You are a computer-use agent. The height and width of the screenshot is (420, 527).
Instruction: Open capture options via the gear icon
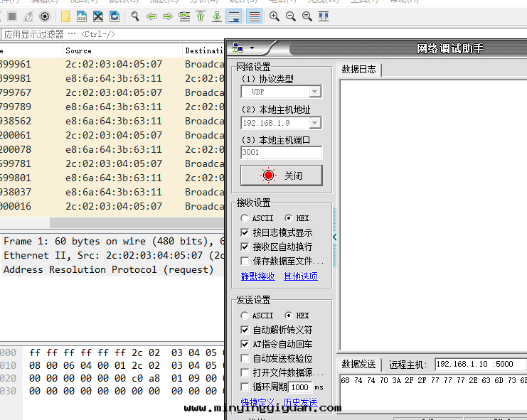pyautogui.click(x=45, y=16)
